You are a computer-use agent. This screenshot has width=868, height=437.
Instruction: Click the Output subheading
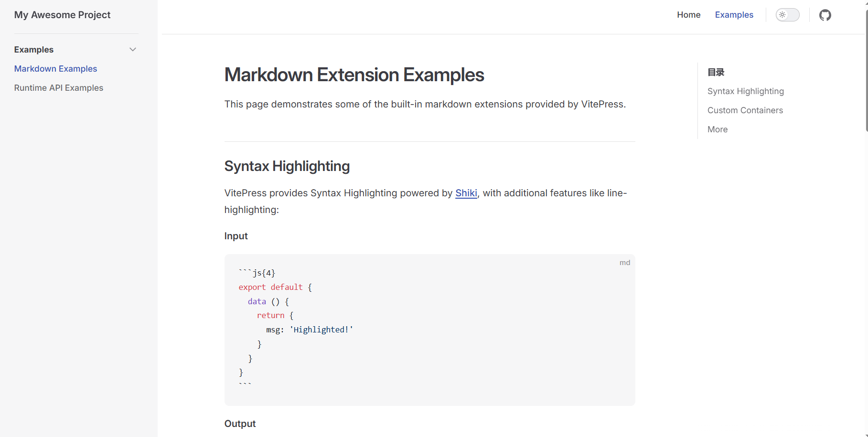[x=240, y=424]
